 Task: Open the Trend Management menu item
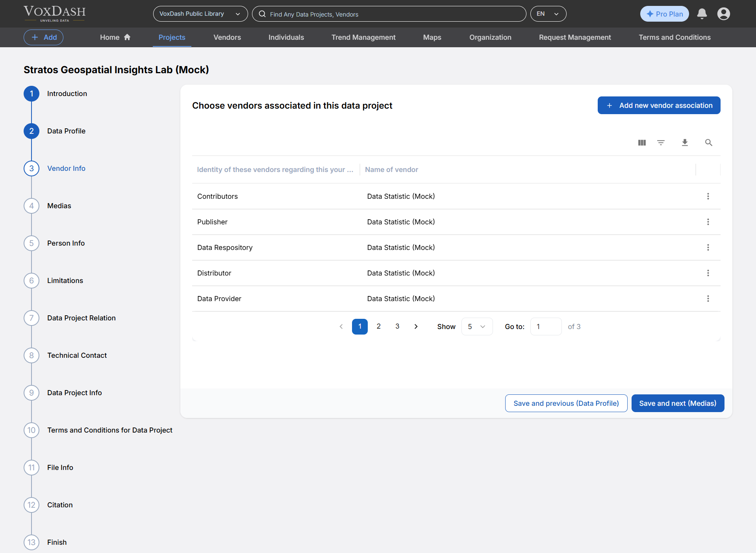[363, 37]
